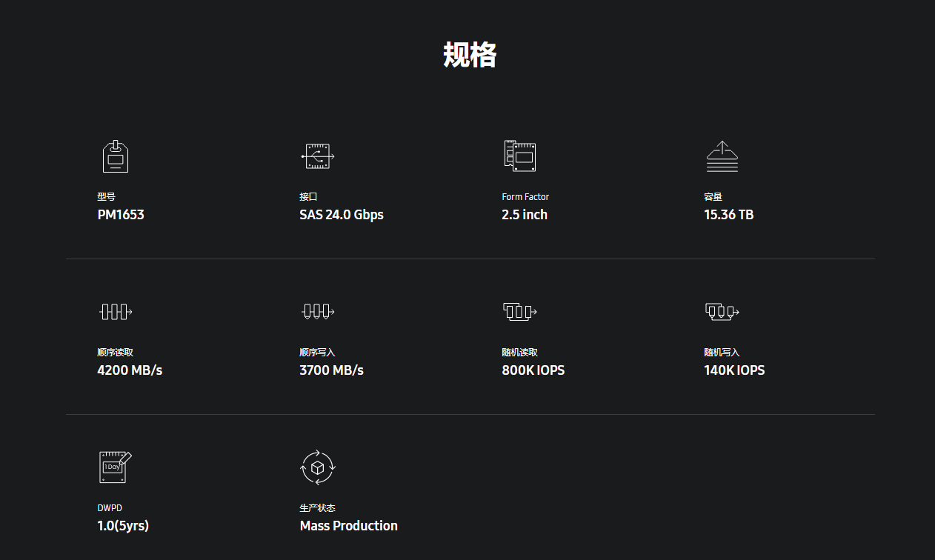Click the sequential write icon

[318, 312]
